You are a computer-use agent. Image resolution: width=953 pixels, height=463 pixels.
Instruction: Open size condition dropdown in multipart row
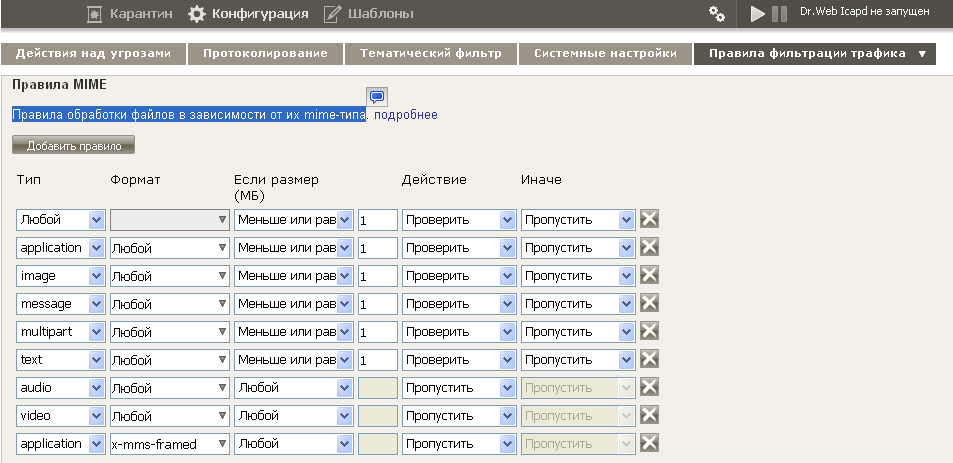[x=294, y=332]
